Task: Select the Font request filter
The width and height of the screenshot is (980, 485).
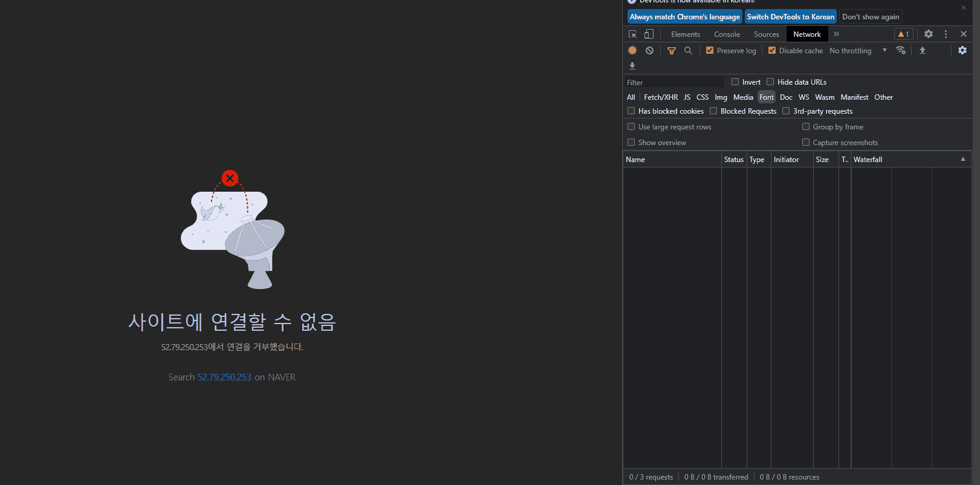Action: (767, 97)
